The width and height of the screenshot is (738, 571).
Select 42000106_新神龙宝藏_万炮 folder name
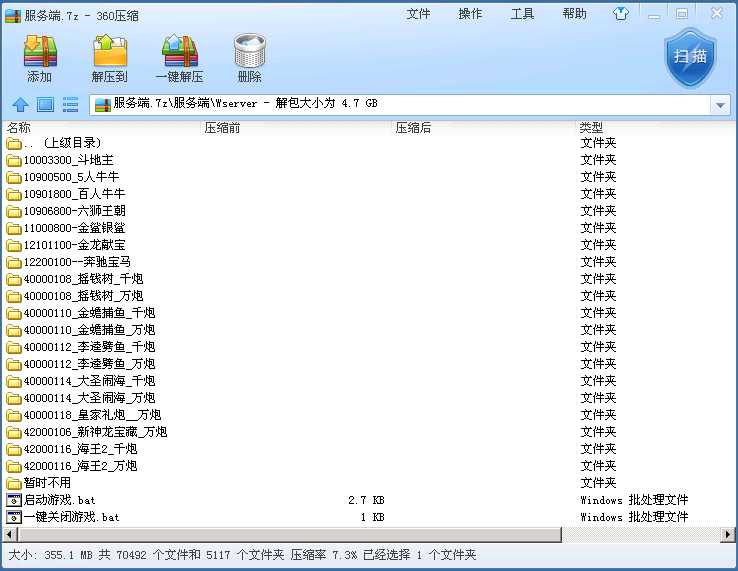[x=96, y=432]
